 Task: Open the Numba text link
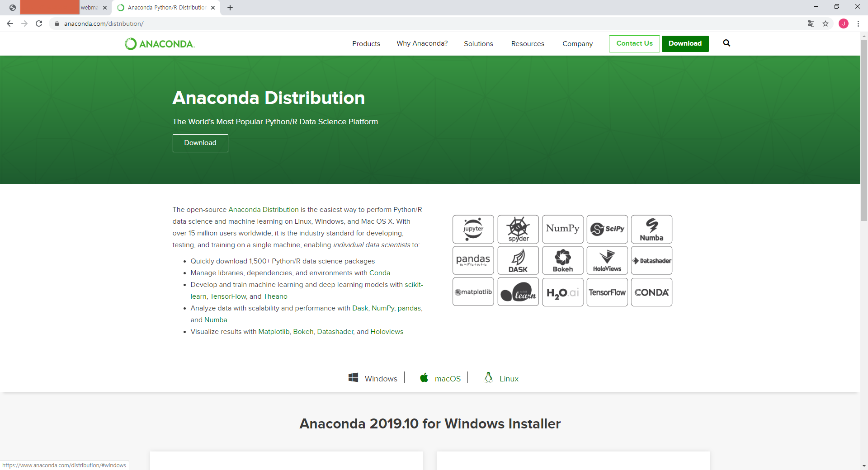216,320
